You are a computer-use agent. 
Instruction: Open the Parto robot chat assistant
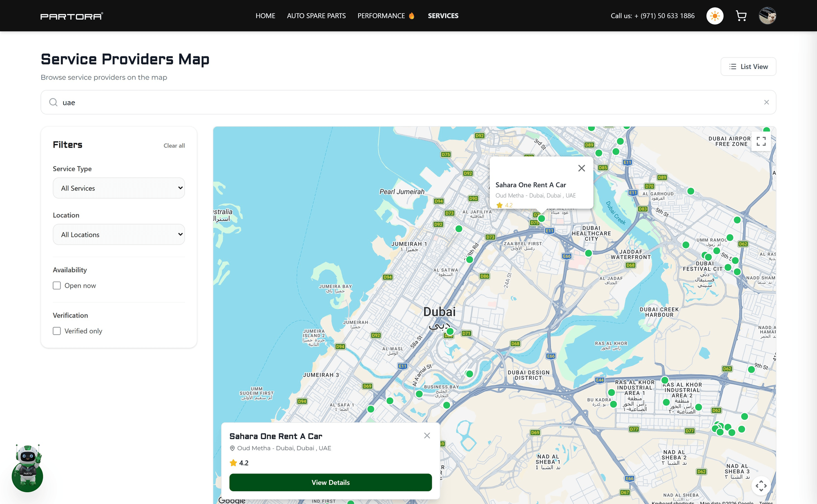[27, 468]
